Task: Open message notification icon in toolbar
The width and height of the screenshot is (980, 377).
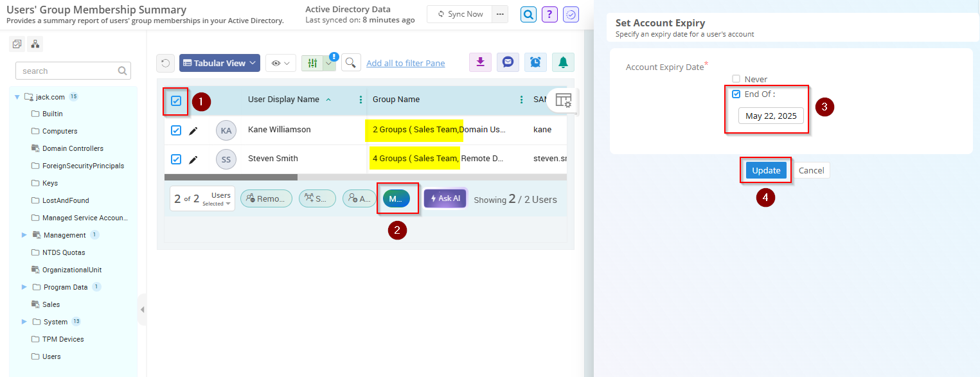Action: tap(507, 62)
